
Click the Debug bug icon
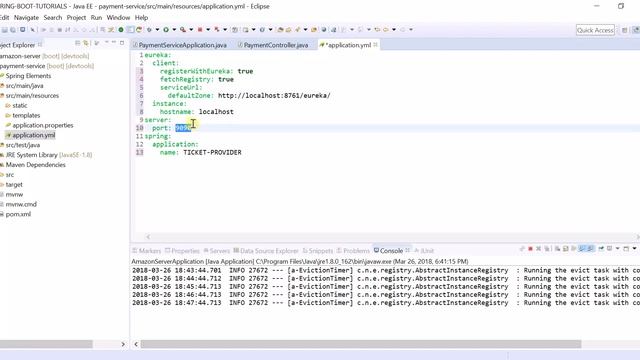click(149, 30)
